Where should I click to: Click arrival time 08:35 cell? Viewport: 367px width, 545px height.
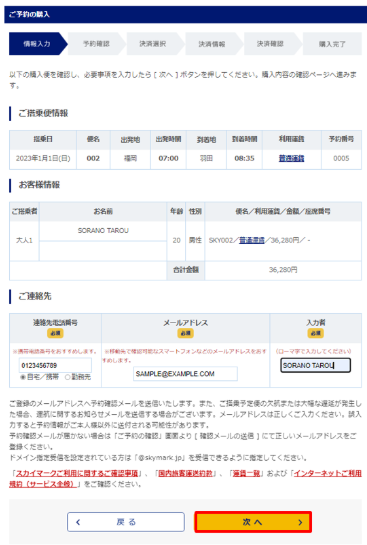[244, 158]
